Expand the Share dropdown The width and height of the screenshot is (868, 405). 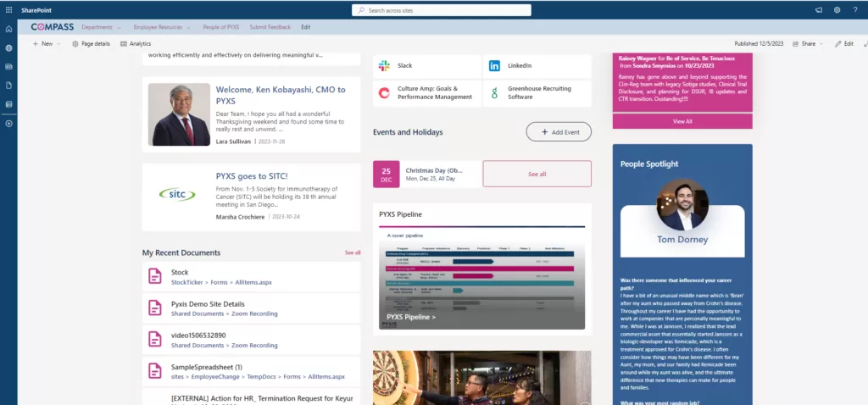tap(811, 43)
